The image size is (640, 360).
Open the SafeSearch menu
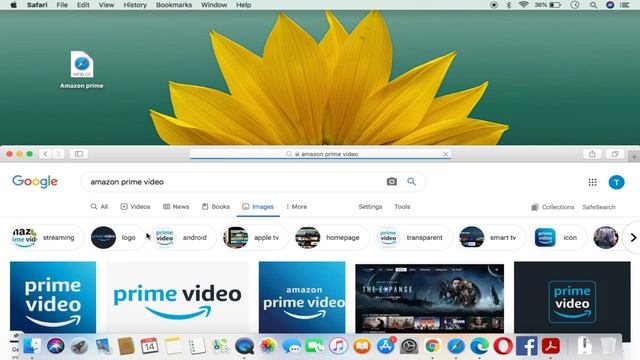pos(599,207)
